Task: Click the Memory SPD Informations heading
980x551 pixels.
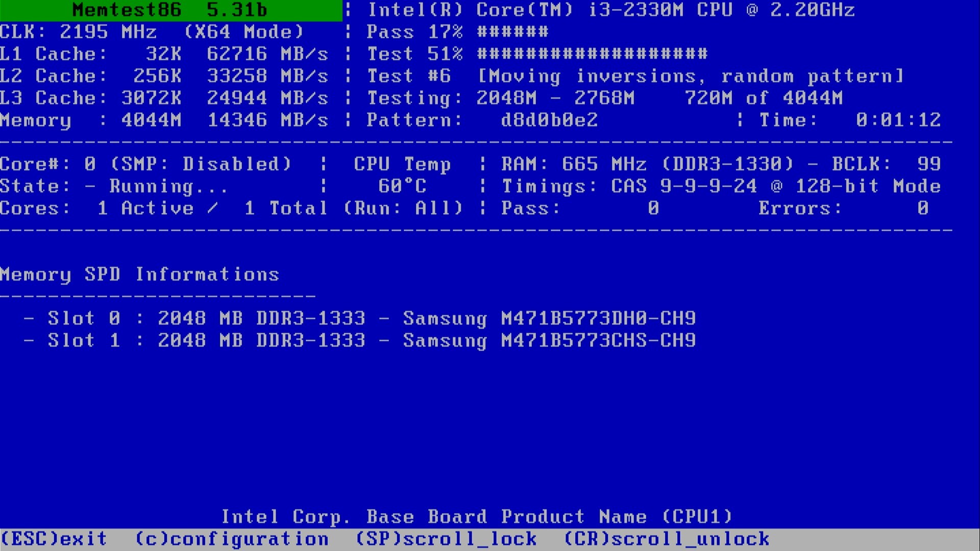Action: [139, 274]
